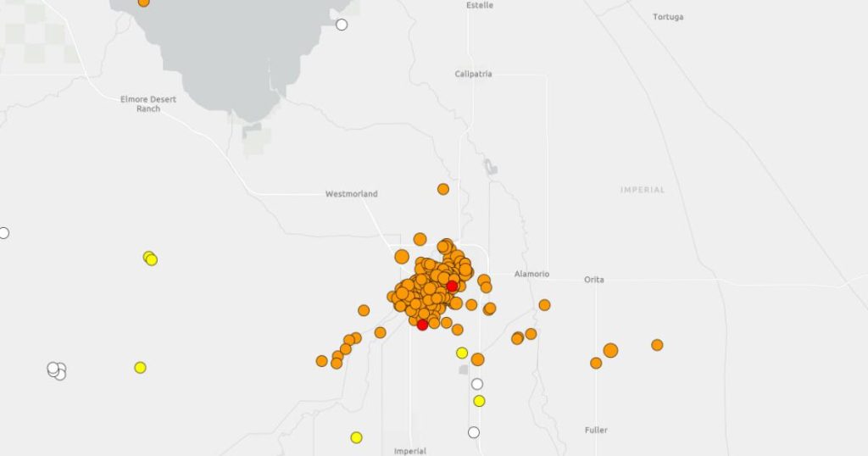Select the lone orange marker northeast of Westmorland
Screen dimensions: 868x456
tap(442, 189)
